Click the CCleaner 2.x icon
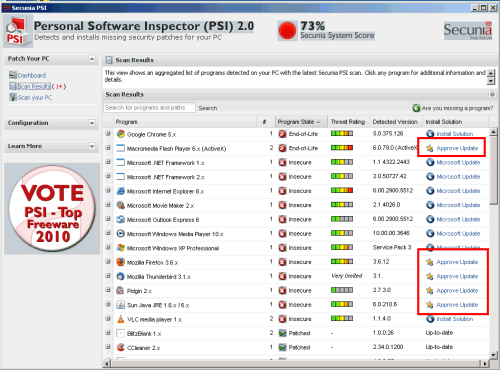The height and width of the screenshot is (370, 500). point(120,347)
